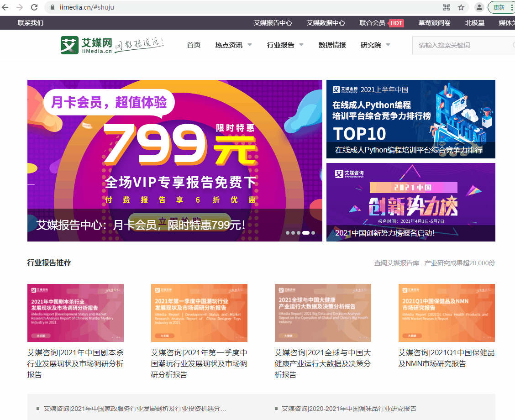Open the 大健康产业 report cover thumbnail
This screenshot has height=420, width=515.
click(x=323, y=313)
